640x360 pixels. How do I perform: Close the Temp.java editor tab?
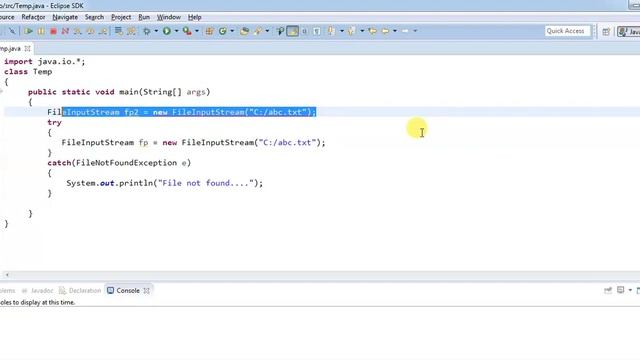tap(27, 49)
